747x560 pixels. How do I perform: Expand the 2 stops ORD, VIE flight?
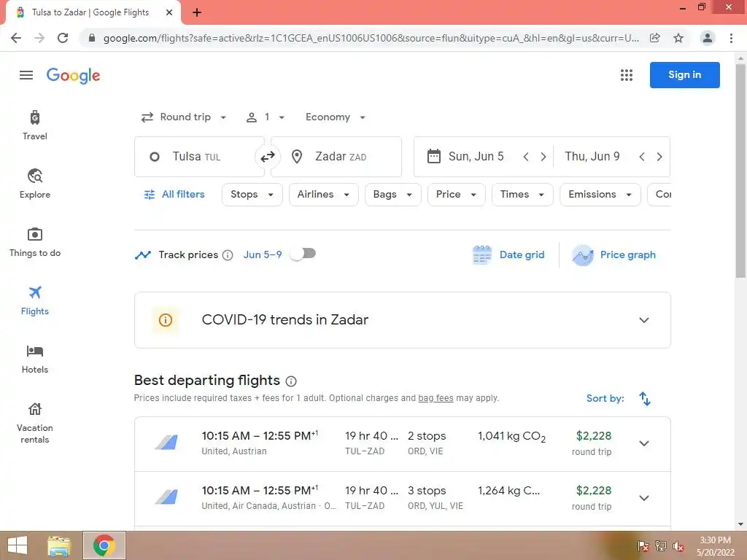click(x=644, y=443)
